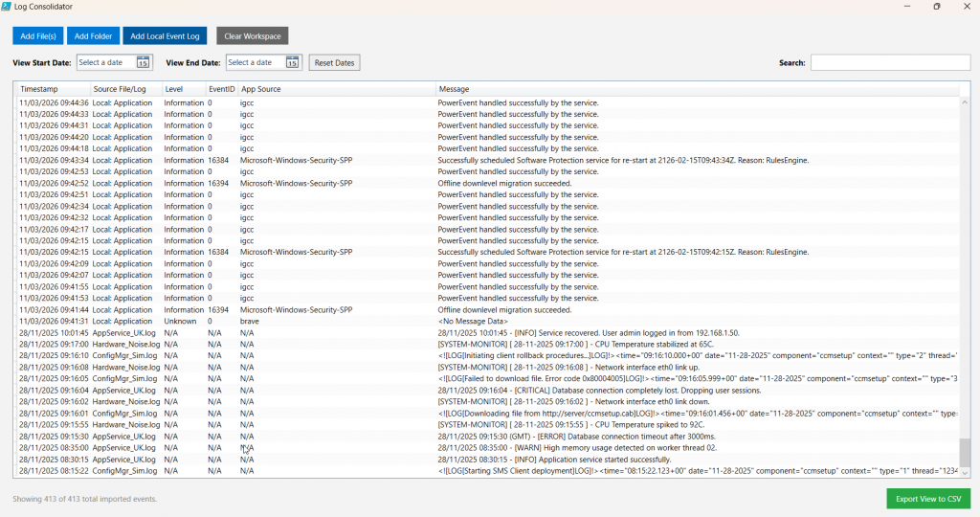
Task: Focus the Search text field
Action: [x=890, y=63]
